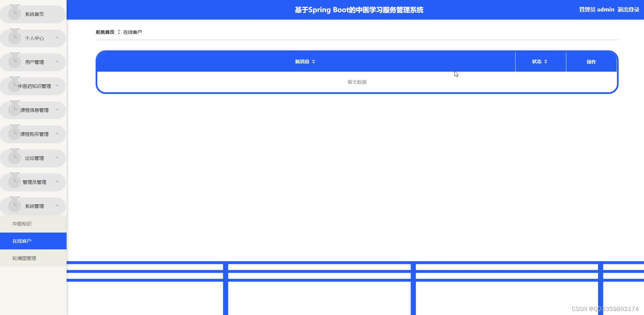Screen dimensions: 644x315
Task: Open the 轮播图管理 submenu item
Action: coord(33,258)
